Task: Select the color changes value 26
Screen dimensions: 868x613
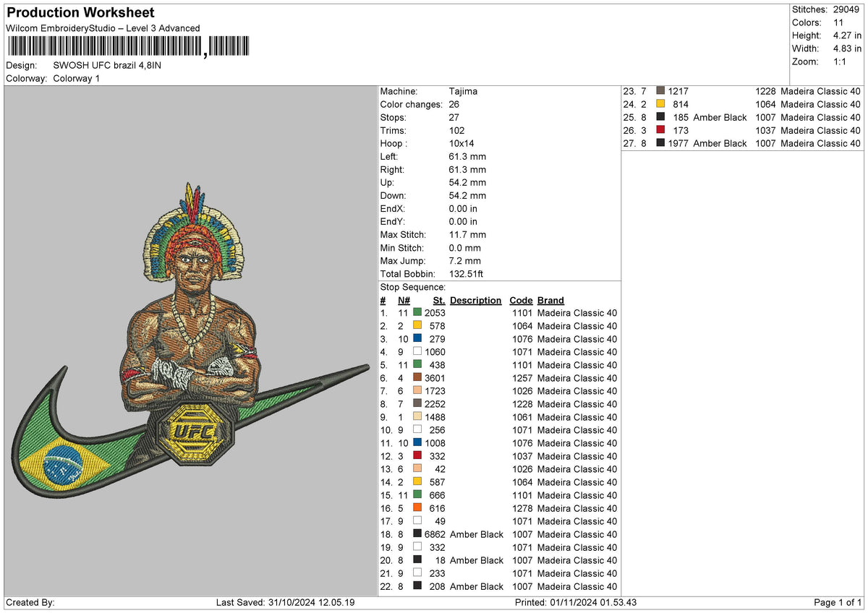Action: click(x=454, y=104)
